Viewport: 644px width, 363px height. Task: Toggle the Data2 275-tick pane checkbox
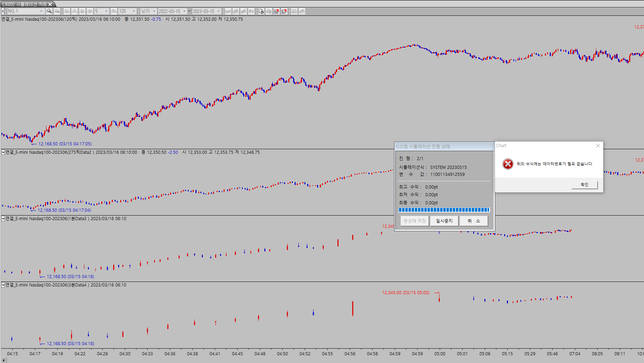(x=3, y=152)
